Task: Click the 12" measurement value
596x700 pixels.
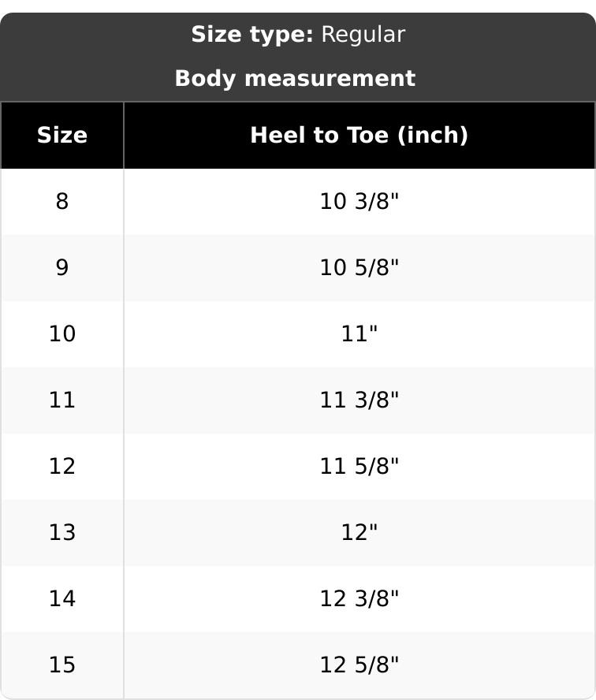Action: point(359,533)
